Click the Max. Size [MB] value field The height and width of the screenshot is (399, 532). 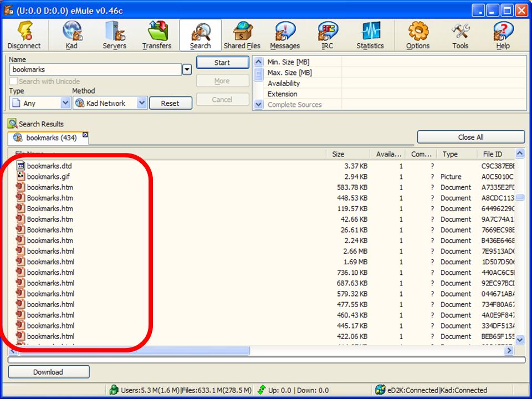(x=433, y=73)
